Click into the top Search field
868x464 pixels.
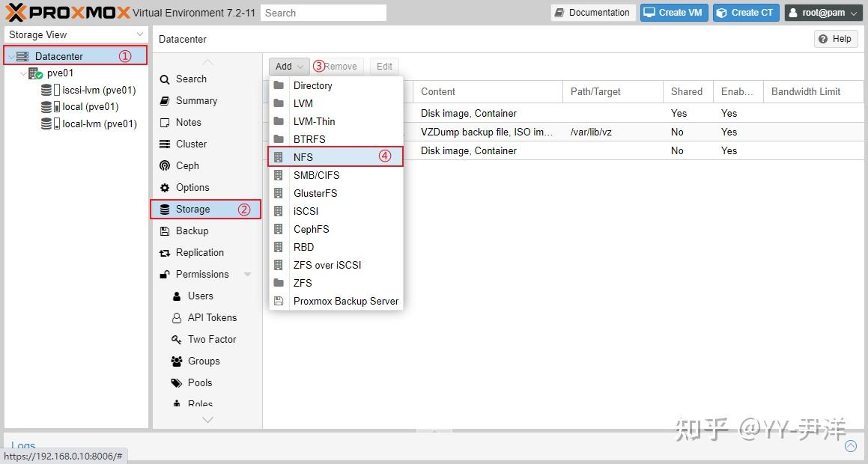click(324, 13)
